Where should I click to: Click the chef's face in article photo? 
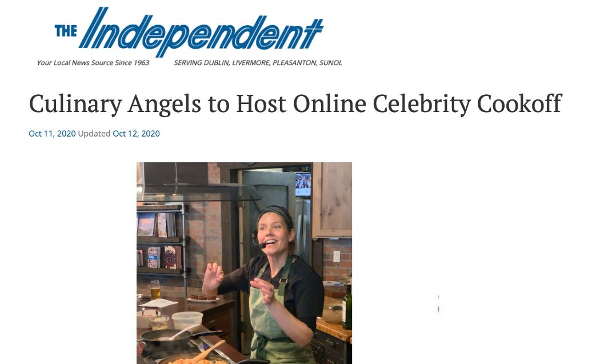pyautogui.click(x=273, y=233)
